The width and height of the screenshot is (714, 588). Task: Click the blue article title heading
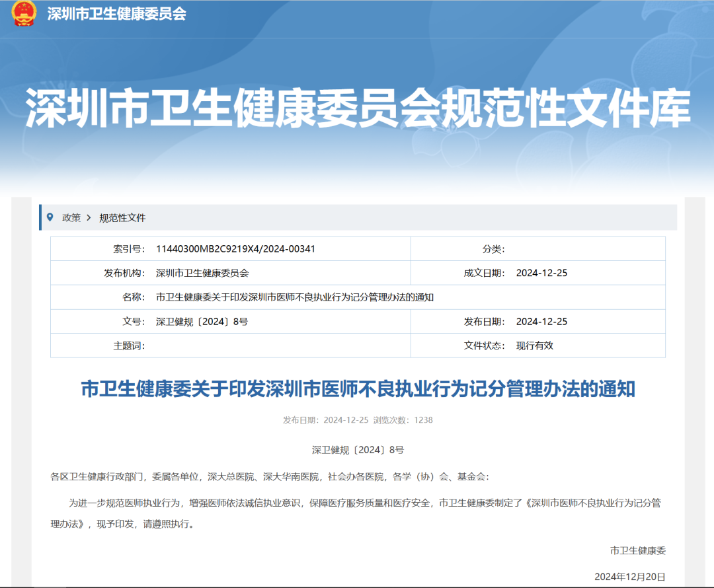(x=358, y=389)
